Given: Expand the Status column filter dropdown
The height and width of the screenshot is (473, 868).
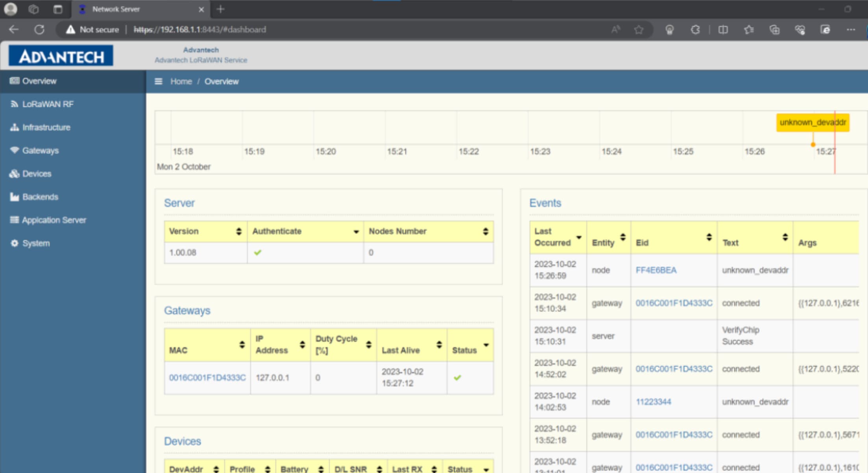Looking at the screenshot, I should pos(487,344).
